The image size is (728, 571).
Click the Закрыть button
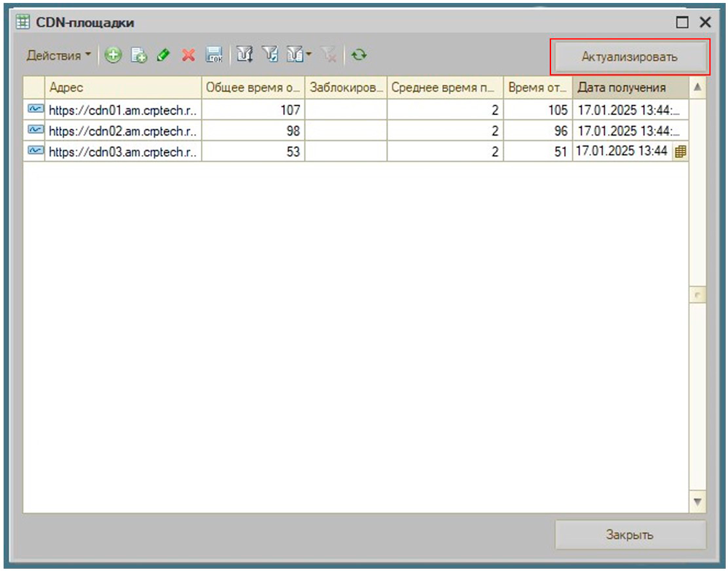coord(630,535)
